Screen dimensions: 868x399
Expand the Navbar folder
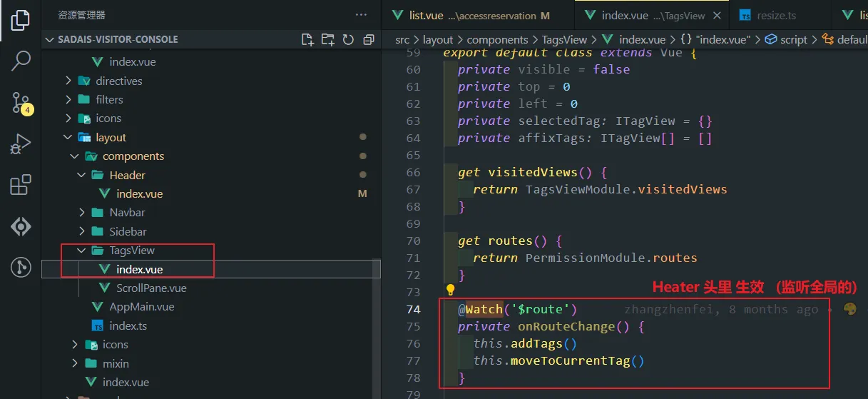pos(82,213)
